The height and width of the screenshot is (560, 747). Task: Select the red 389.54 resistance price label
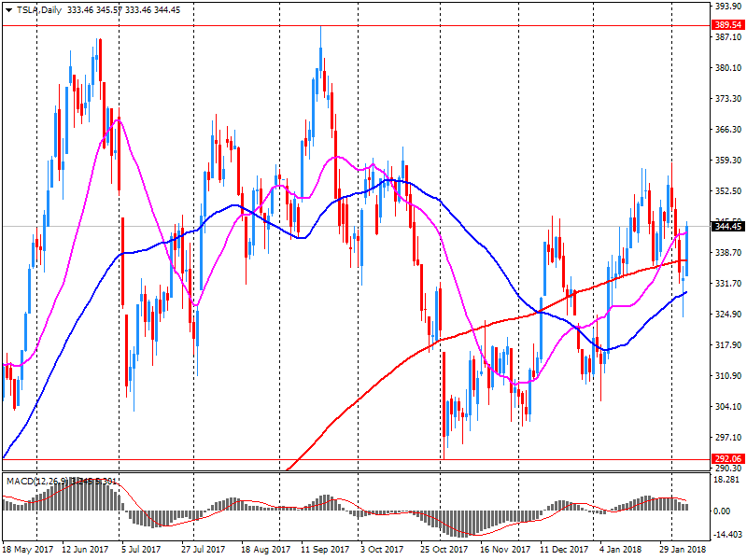coord(728,25)
